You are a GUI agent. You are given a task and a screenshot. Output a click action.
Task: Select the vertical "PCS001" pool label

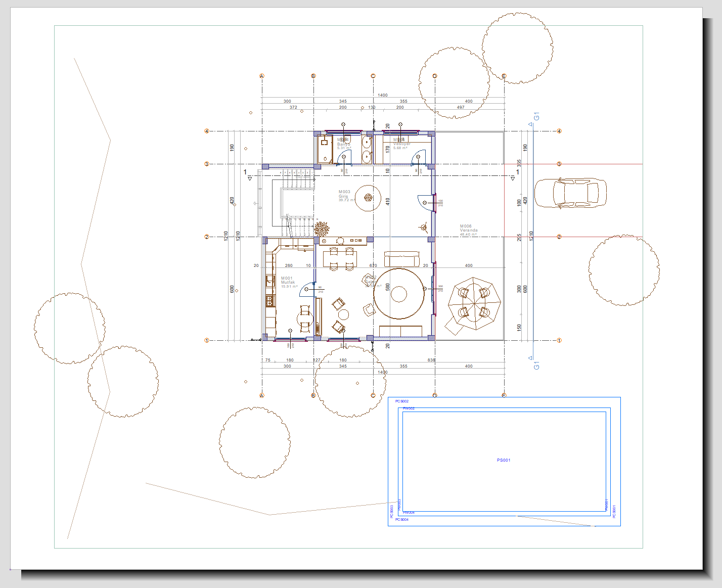(x=614, y=511)
